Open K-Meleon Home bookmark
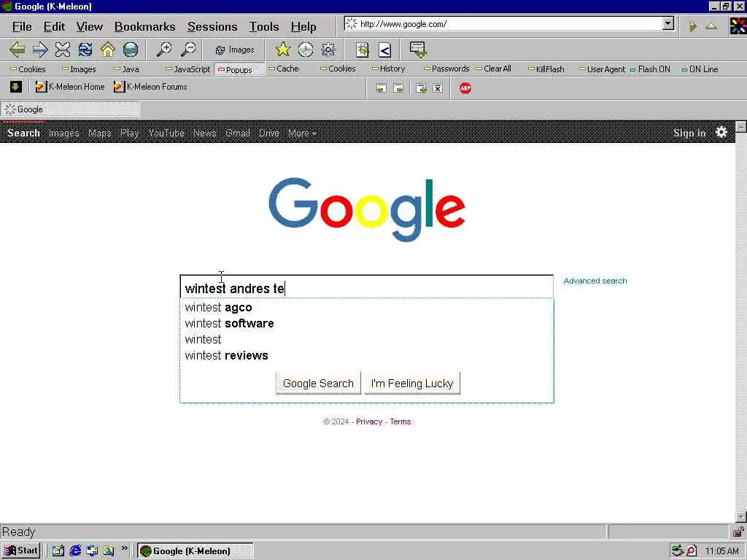The image size is (747, 560). [70, 87]
